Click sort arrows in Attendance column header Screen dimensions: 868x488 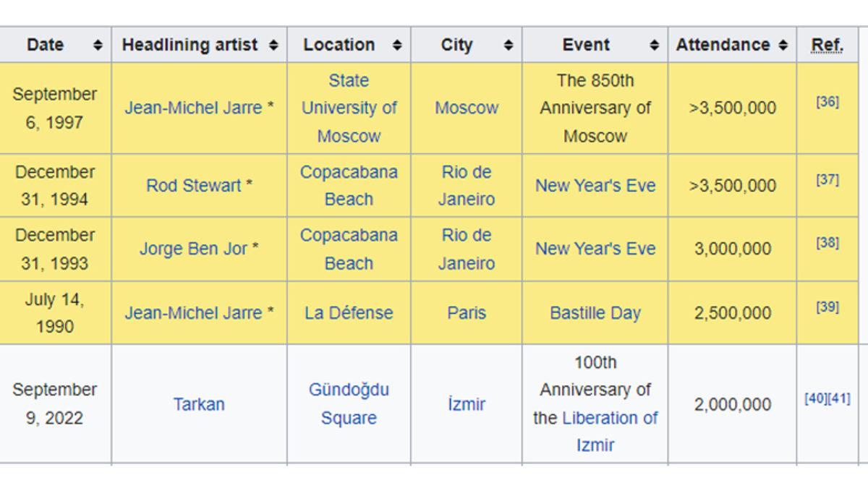coord(783,45)
